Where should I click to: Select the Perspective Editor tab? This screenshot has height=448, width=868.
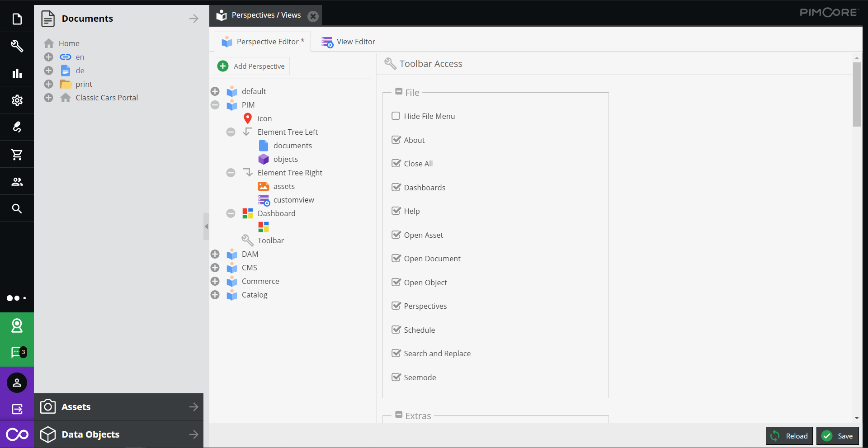pos(263,42)
